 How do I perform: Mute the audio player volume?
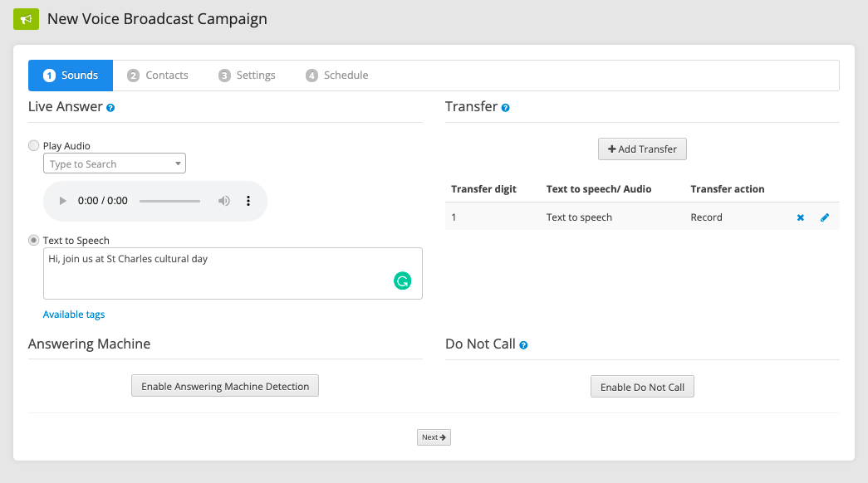[225, 200]
